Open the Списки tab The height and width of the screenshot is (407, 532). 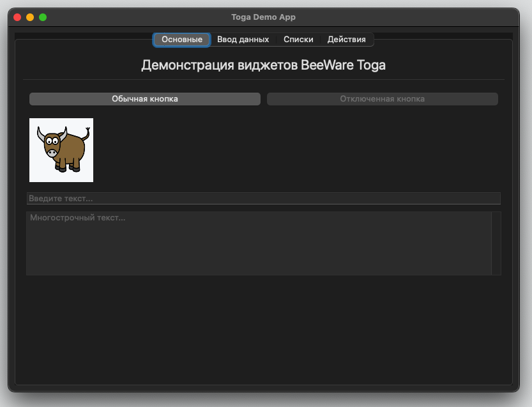pos(298,39)
